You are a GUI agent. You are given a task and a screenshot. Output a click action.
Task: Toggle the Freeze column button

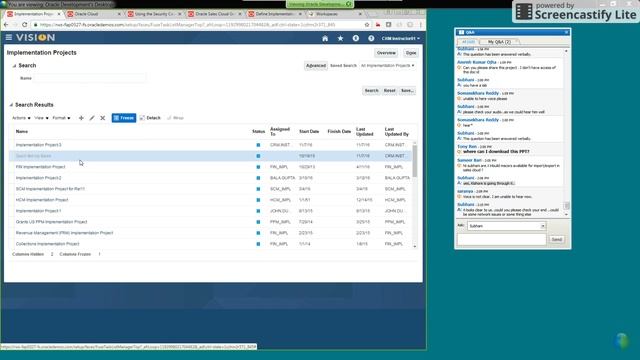124,118
